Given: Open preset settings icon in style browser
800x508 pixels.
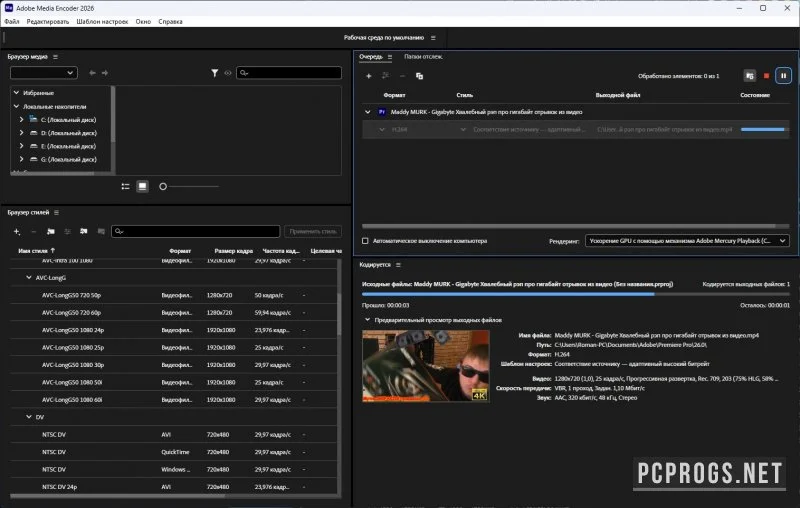Looking at the screenshot, I should (x=67, y=232).
